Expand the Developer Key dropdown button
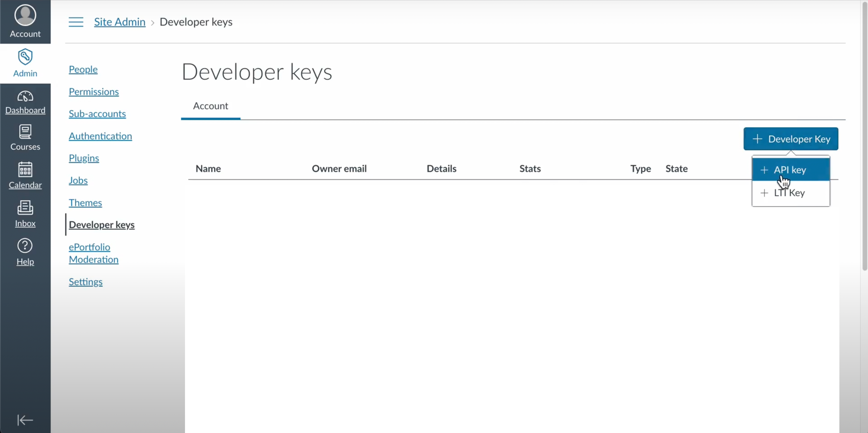The image size is (868, 433). point(790,139)
